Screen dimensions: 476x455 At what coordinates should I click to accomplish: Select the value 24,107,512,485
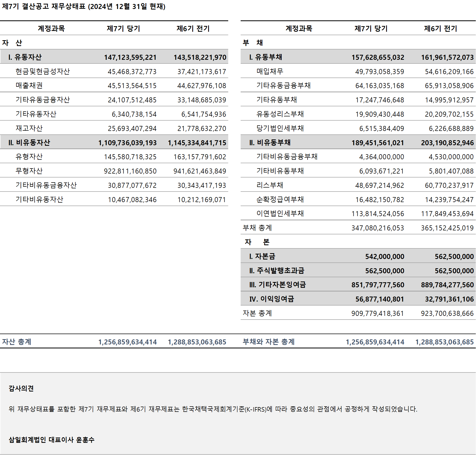pyautogui.click(x=132, y=100)
